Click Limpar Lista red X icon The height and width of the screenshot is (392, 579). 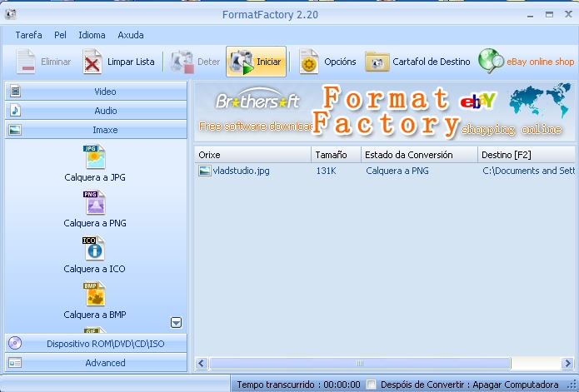(x=92, y=62)
